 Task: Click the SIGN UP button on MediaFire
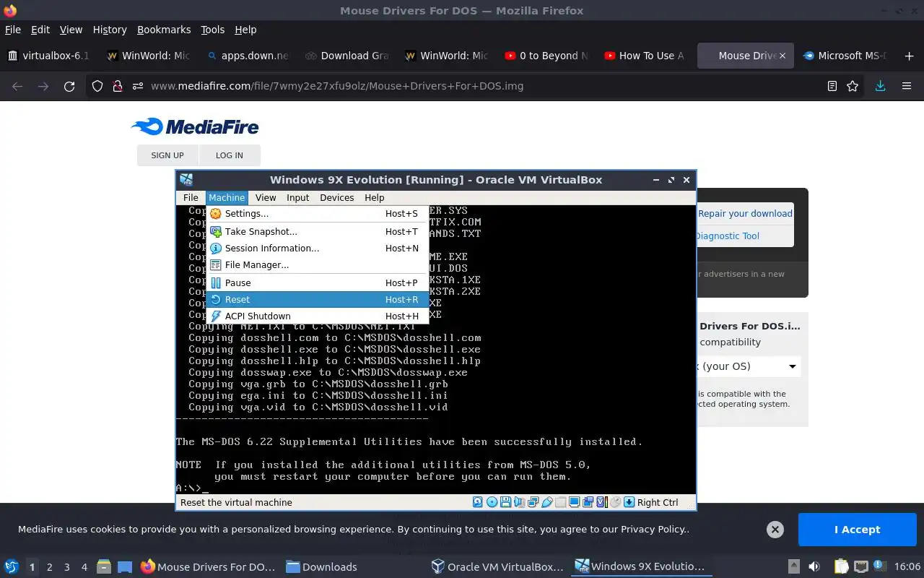pos(167,155)
